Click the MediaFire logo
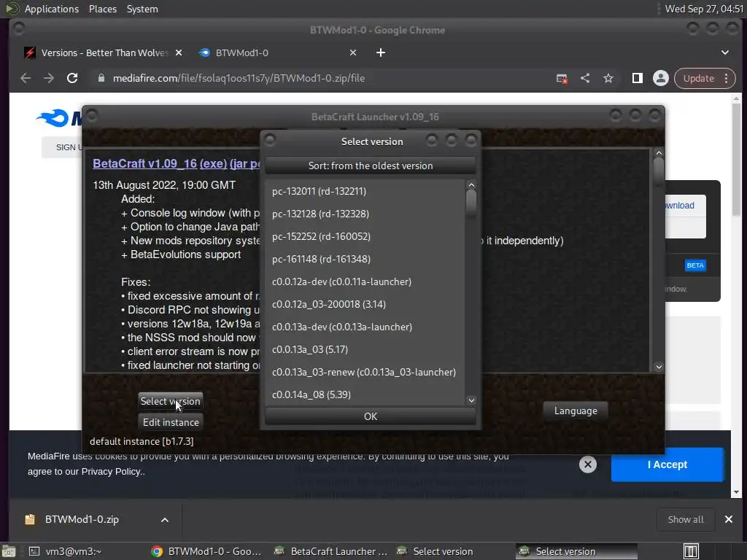Screen dimensions: 747x560 pos(59,118)
